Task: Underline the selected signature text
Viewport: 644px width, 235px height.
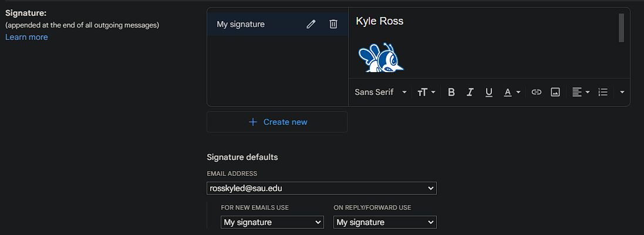Action: click(x=489, y=92)
